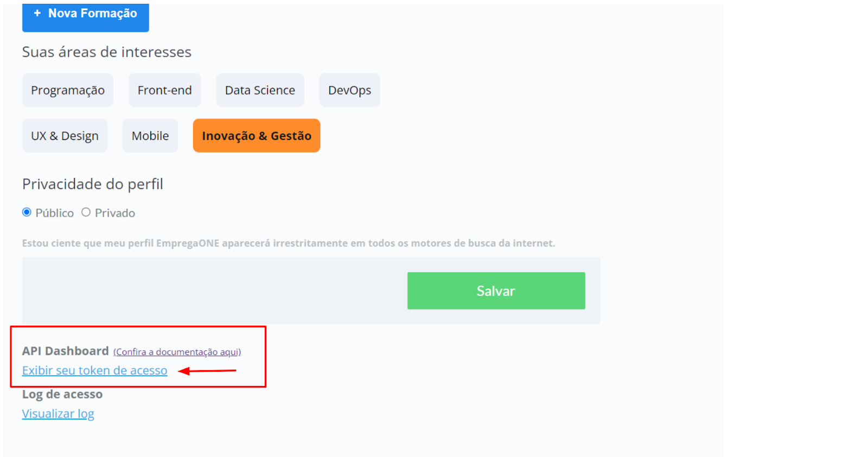Click the Visualizar log link
868x457 pixels.
pyautogui.click(x=58, y=414)
